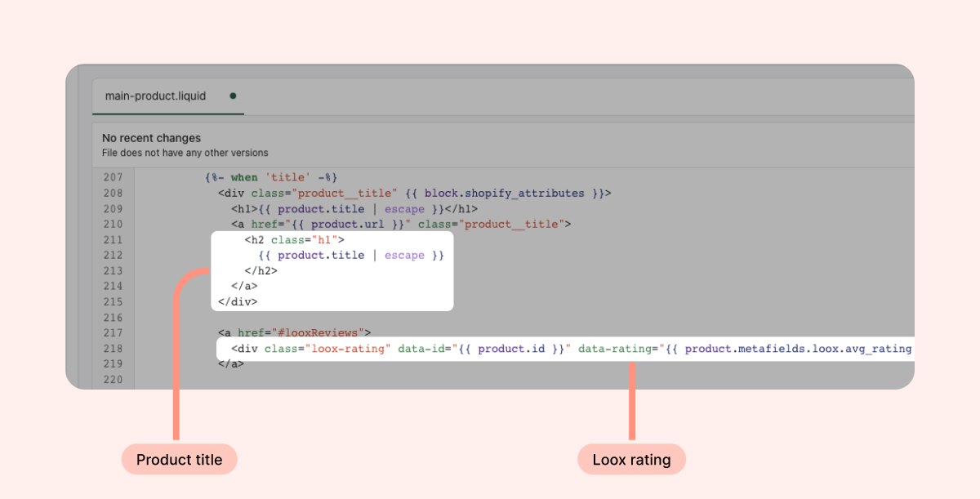The image size is (980, 499).
Task: Click the No recent changes heading
Action: (151, 138)
